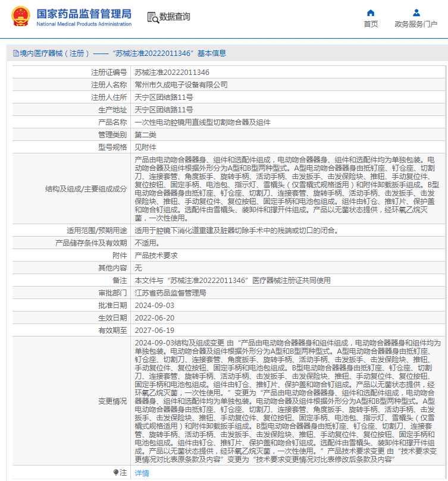
Task: Click approval date 2024-09-03
Action: pos(155,306)
